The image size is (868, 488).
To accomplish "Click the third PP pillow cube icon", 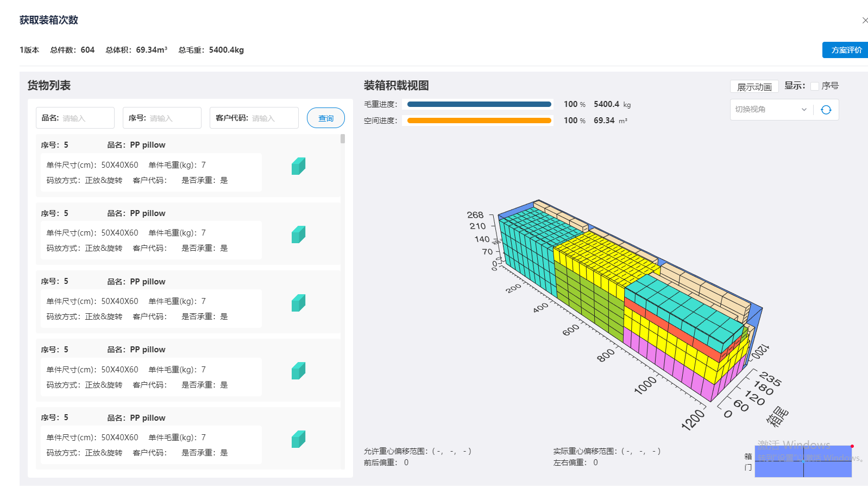I will (298, 303).
